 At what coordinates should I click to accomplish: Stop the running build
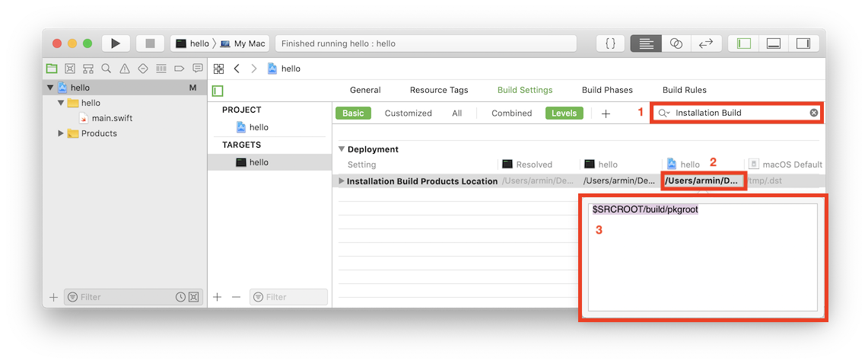coord(150,43)
